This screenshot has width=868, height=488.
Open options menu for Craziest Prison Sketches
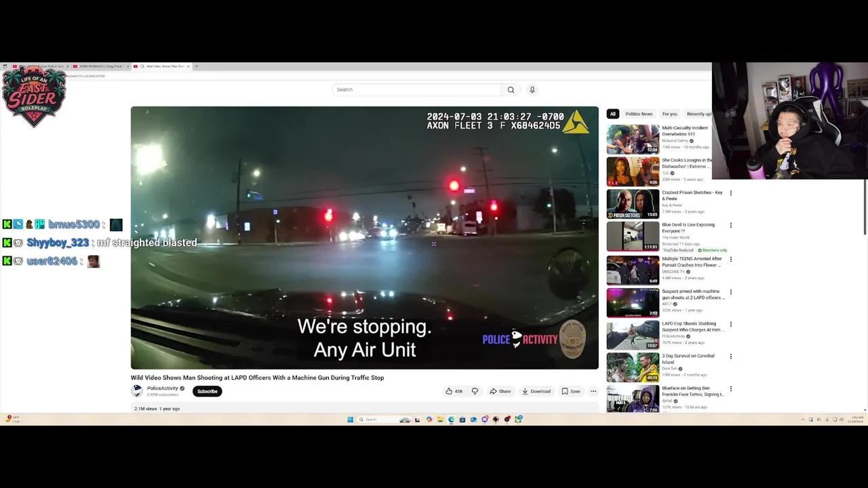coord(730,193)
